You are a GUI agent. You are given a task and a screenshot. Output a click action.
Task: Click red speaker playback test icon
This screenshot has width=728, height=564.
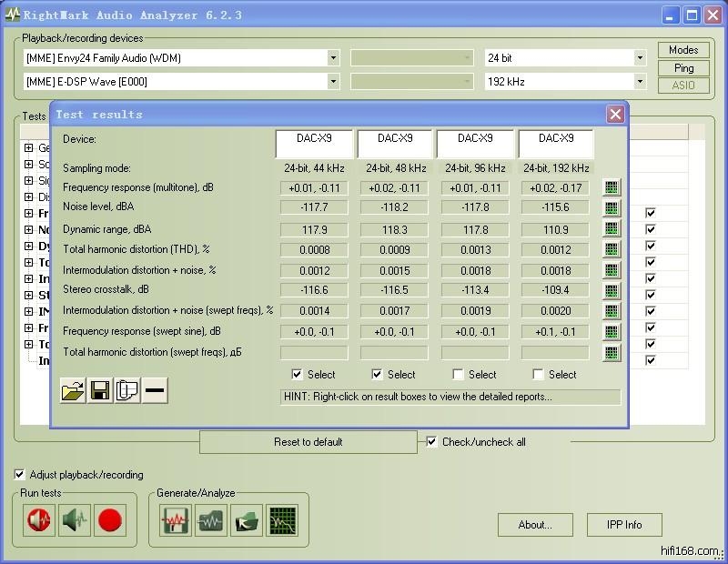39,520
